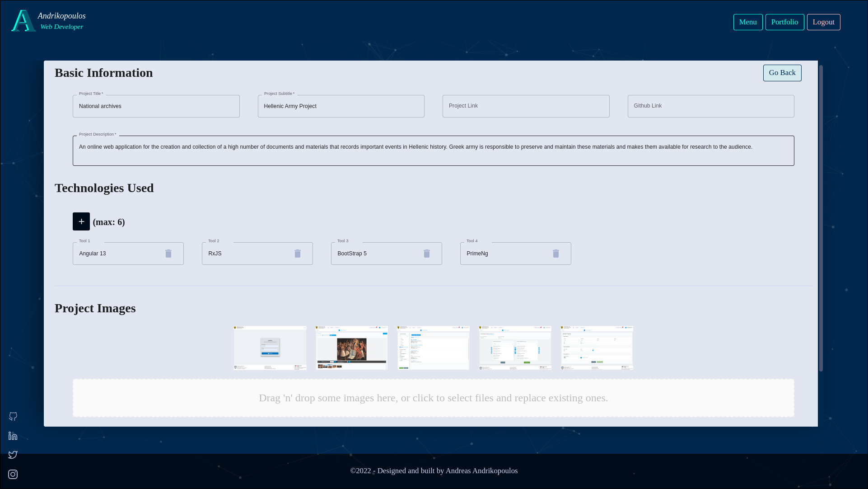The width and height of the screenshot is (868, 489).
Task: Remove the PrimeNg tool with trash icon
Action: pos(556,254)
